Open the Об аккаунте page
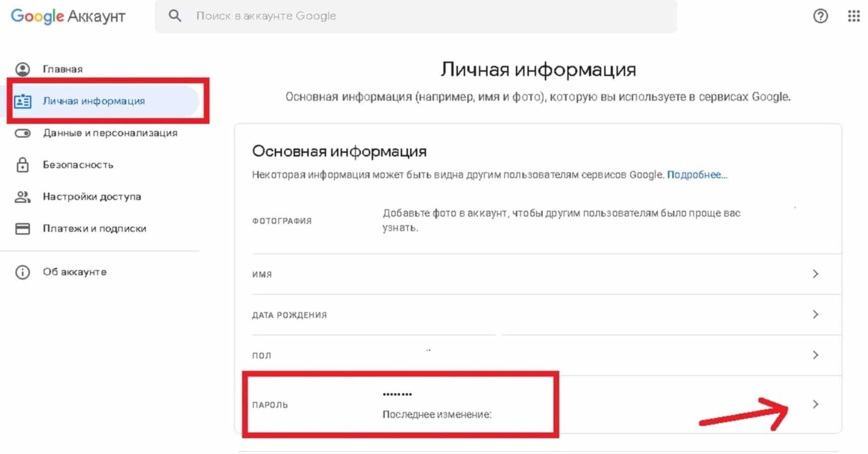Screen dimensions: 868x454 point(75,272)
